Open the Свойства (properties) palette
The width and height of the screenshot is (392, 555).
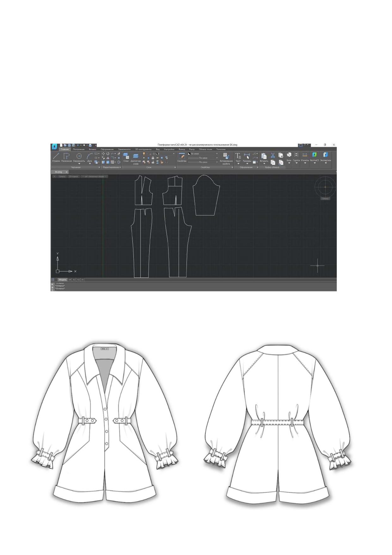click(x=182, y=157)
